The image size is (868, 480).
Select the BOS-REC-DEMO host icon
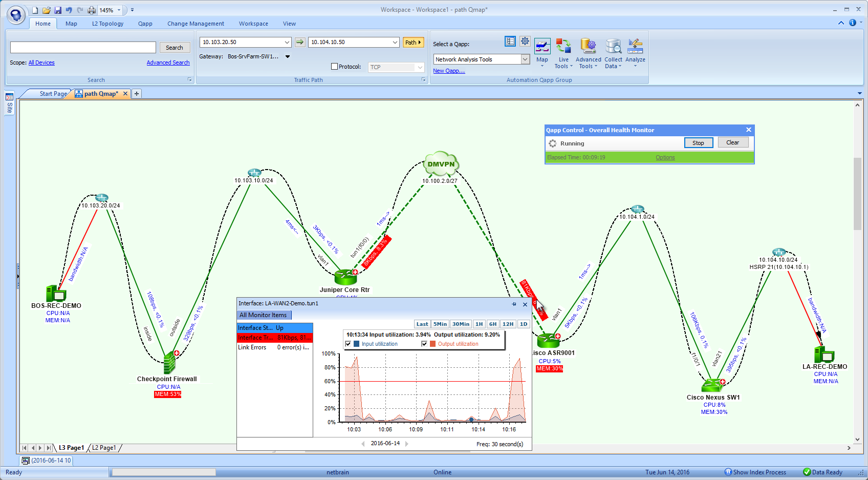click(56, 294)
